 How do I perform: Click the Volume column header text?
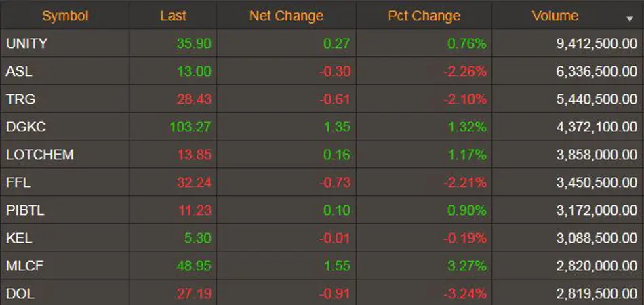(555, 16)
